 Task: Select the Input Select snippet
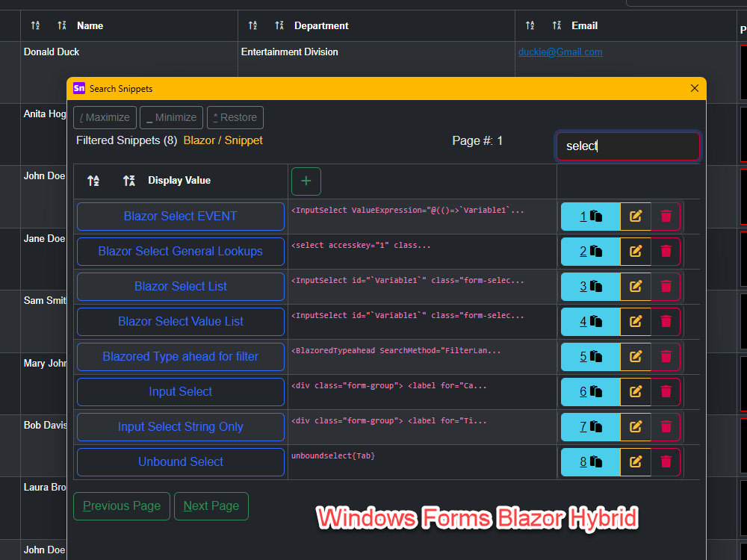(180, 391)
